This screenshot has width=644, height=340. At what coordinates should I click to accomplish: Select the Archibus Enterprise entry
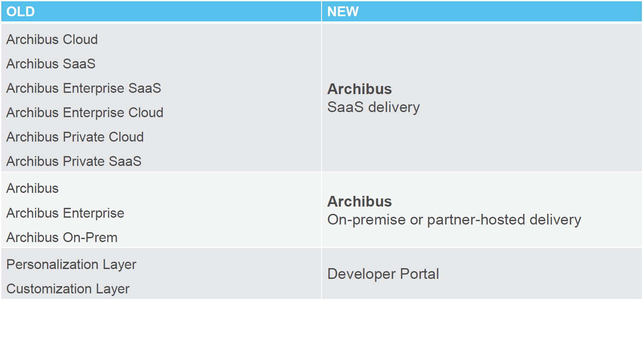click(65, 213)
